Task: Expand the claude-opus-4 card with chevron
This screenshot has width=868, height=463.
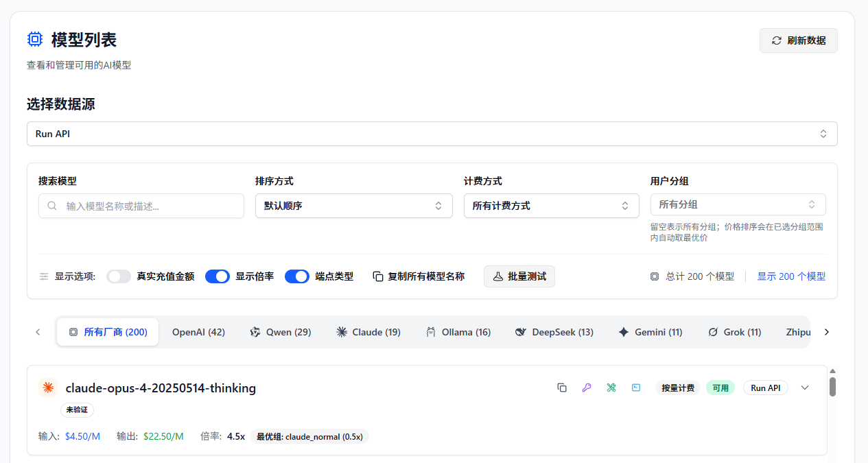Action: [806, 388]
